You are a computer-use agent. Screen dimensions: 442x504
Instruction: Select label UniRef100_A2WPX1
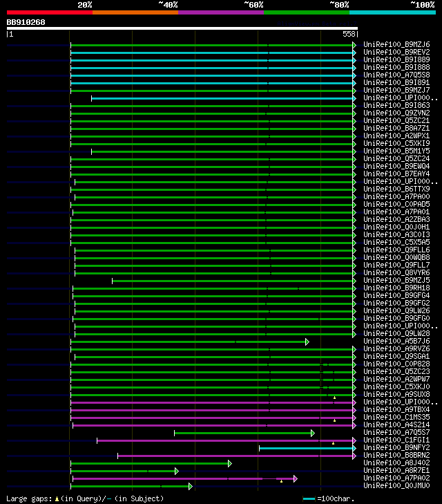pos(396,136)
